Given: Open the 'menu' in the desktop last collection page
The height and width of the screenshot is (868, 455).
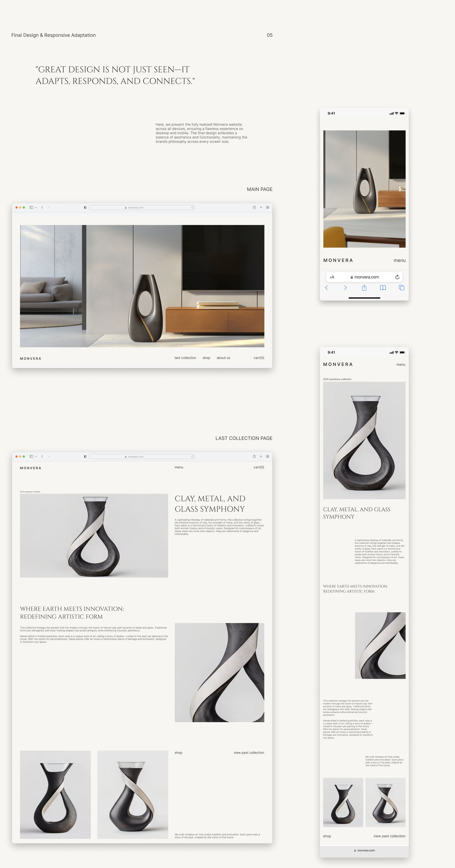Looking at the screenshot, I should 179,467.
